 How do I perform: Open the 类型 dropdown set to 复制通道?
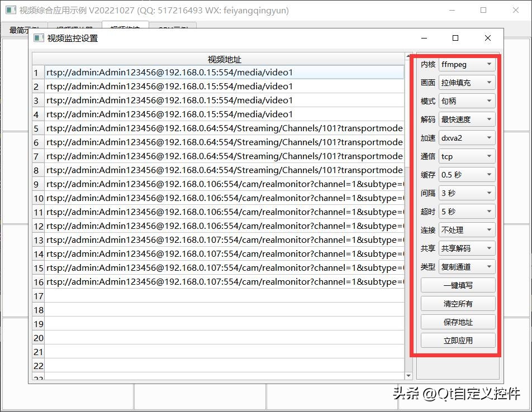(467, 266)
